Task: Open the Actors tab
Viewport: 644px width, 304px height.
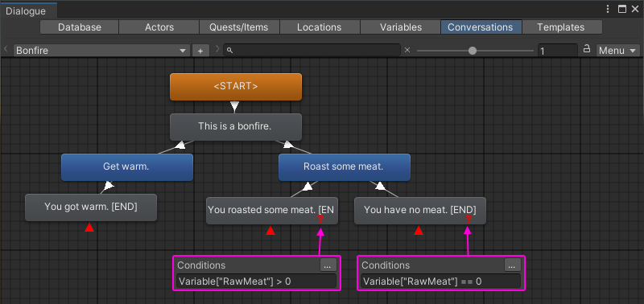Action: pos(159,27)
